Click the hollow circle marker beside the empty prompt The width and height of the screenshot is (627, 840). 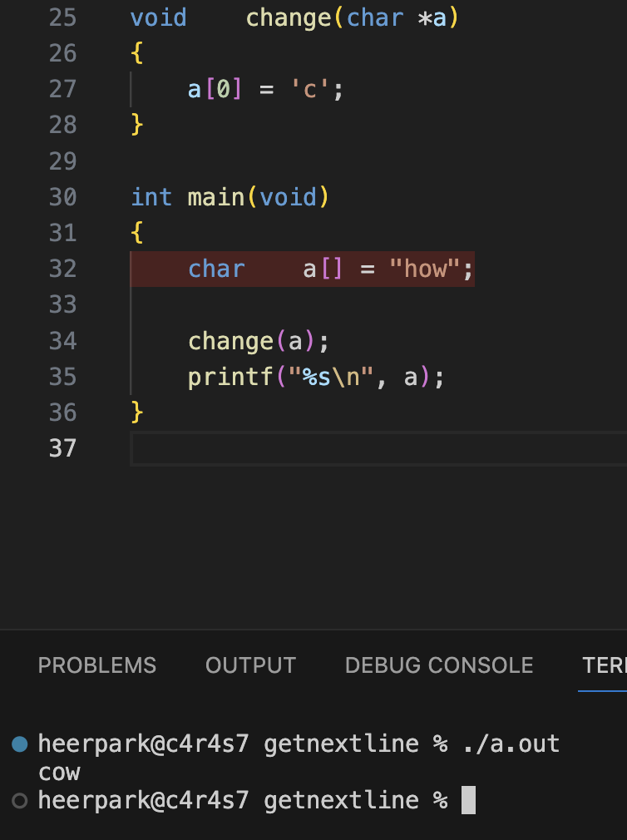20,801
